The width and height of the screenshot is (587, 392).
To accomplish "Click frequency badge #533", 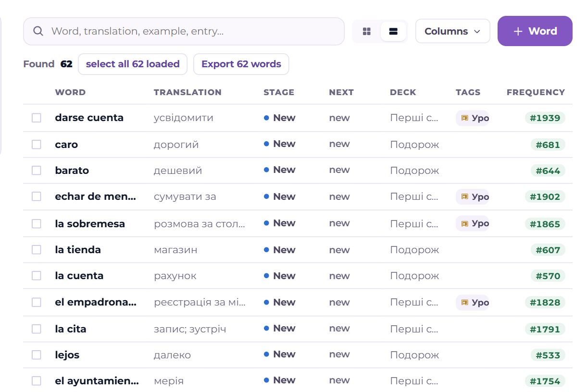I will [x=548, y=355].
